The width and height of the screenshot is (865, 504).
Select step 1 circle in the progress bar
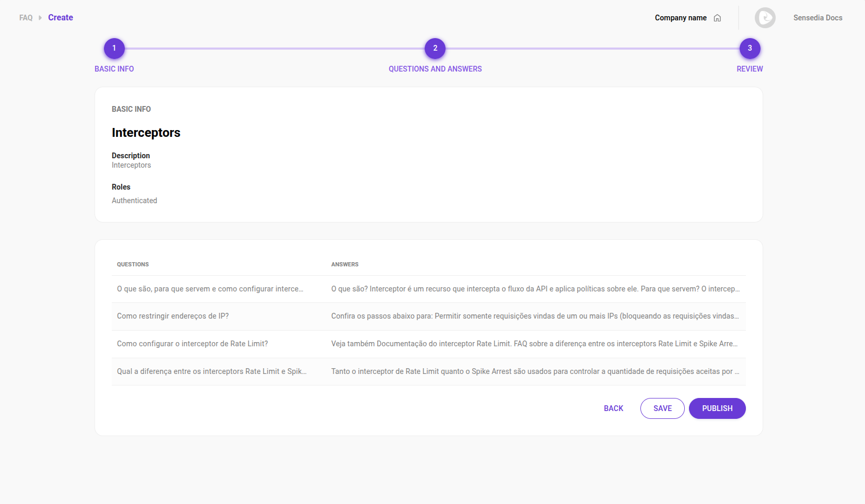pyautogui.click(x=114, y=48)
